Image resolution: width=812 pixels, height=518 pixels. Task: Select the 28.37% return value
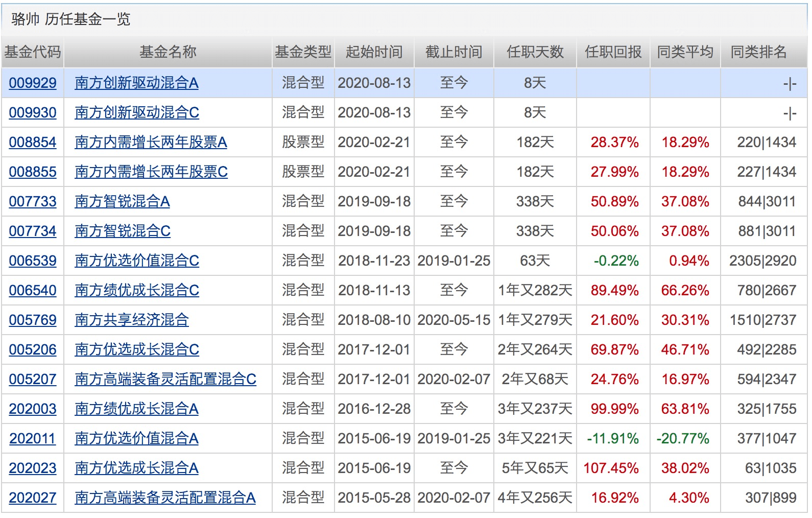click(615, 142)
